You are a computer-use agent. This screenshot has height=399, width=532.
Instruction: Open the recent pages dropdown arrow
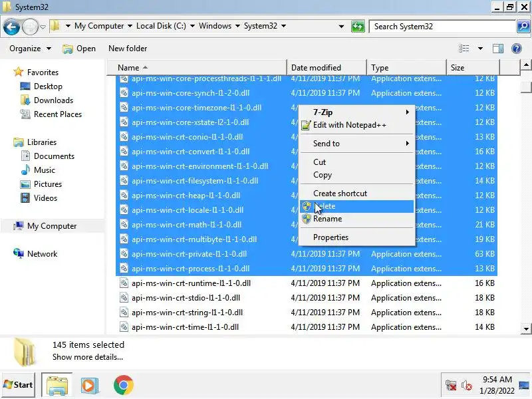(43, 27)
